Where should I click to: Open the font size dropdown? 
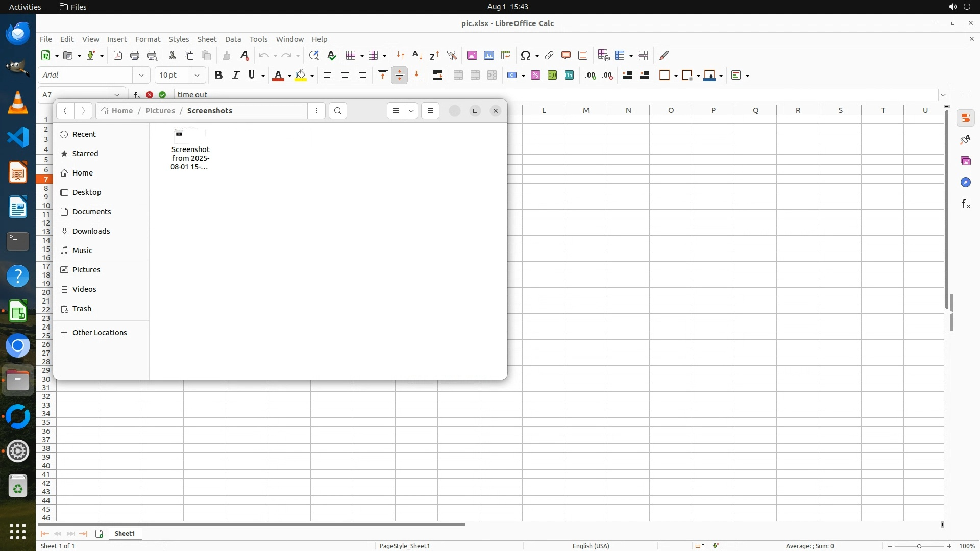tap(197, 75)
